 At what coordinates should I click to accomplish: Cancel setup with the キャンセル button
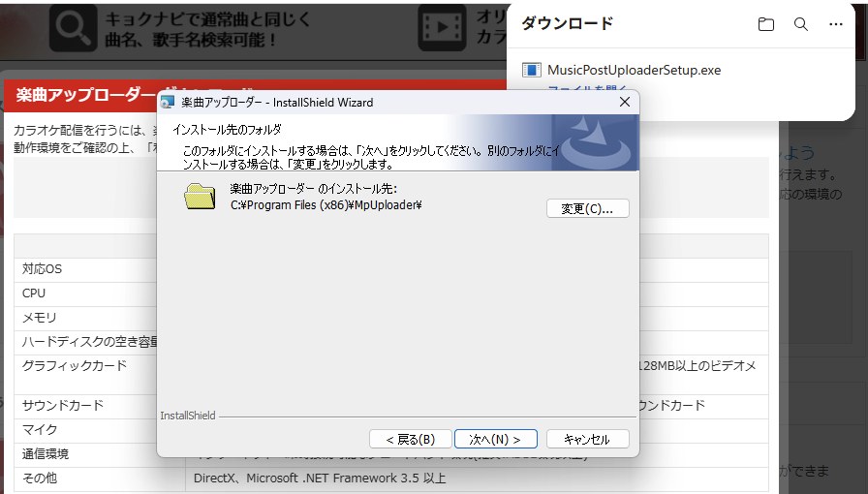[587, 439]
